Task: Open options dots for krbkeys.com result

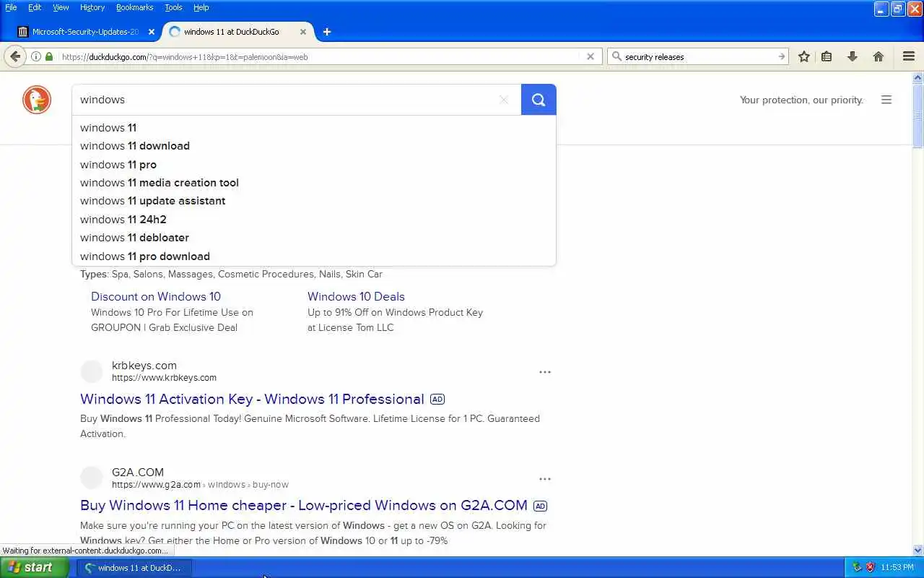Action: click(545, 372)
